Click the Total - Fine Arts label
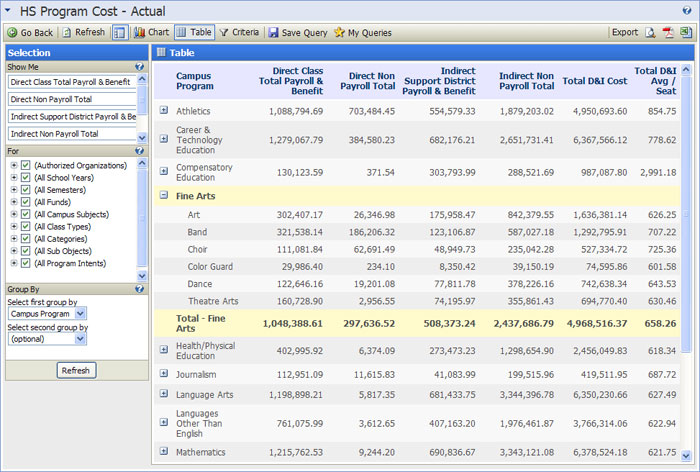The height and width of the screenshot is (472, 700). (x=200, y=323)
